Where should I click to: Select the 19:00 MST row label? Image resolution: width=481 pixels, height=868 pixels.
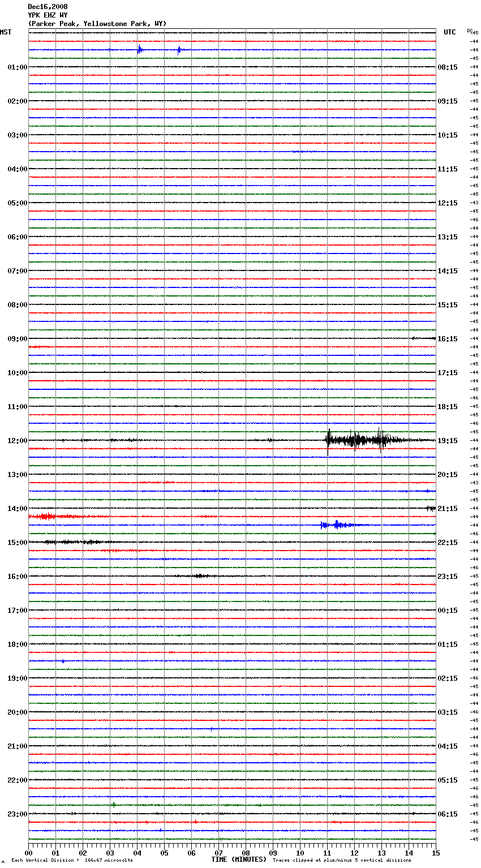18,678
